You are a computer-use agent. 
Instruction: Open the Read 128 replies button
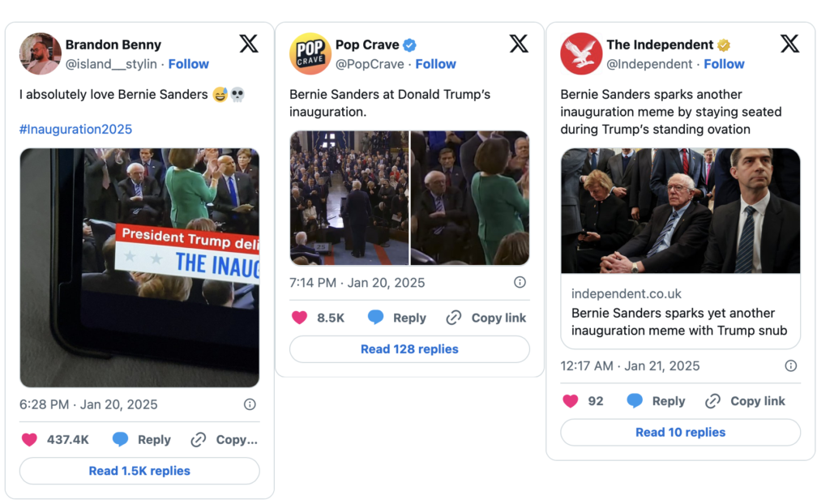[x=409, y=349]
